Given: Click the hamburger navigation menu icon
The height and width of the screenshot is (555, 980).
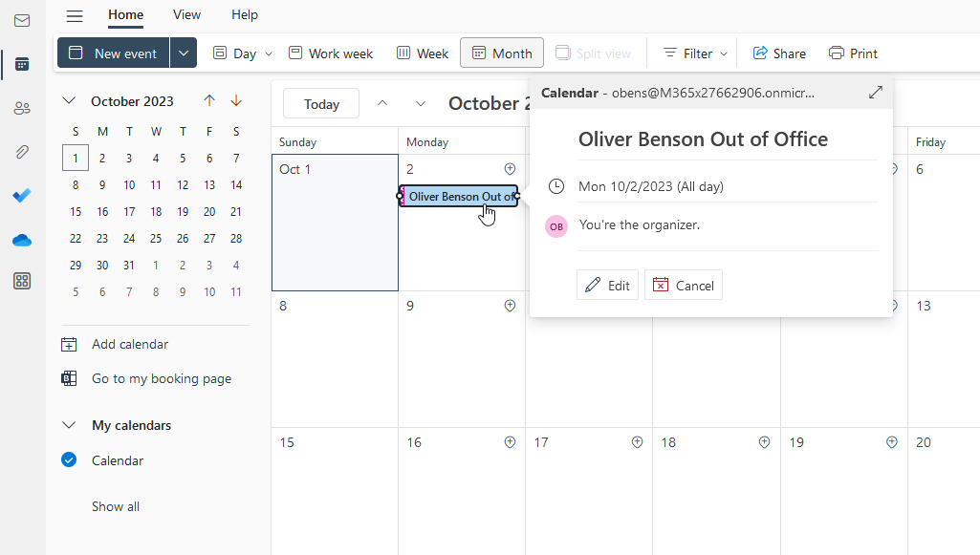Looking at the screenshot, I should [75, 15].
